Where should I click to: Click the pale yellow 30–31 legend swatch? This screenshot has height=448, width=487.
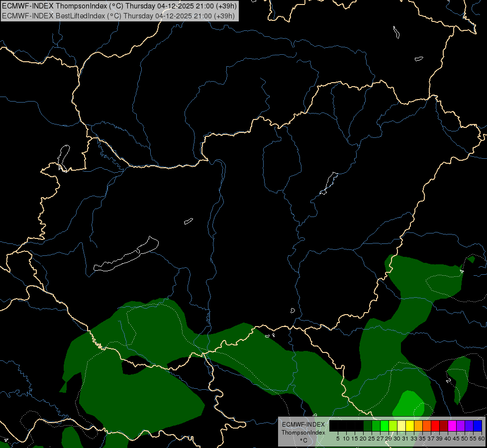point(401,426)
